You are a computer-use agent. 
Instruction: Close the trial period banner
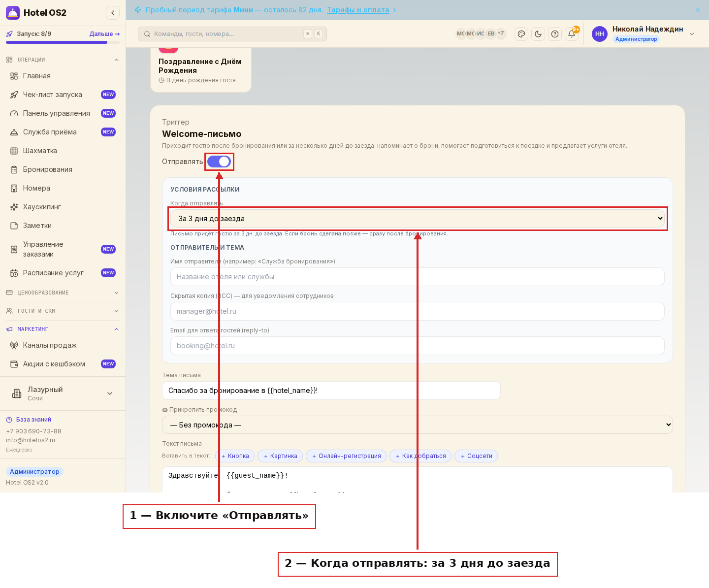698,10
